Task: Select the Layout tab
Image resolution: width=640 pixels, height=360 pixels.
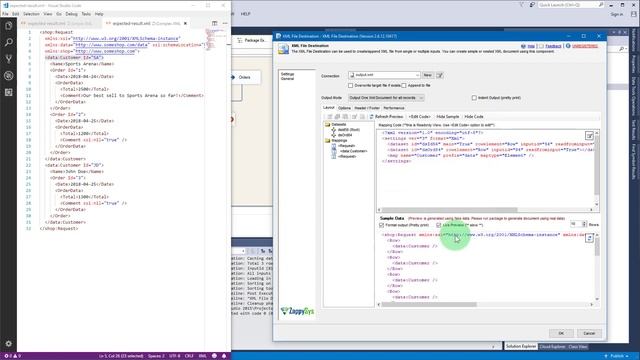Action: (329, 108)
